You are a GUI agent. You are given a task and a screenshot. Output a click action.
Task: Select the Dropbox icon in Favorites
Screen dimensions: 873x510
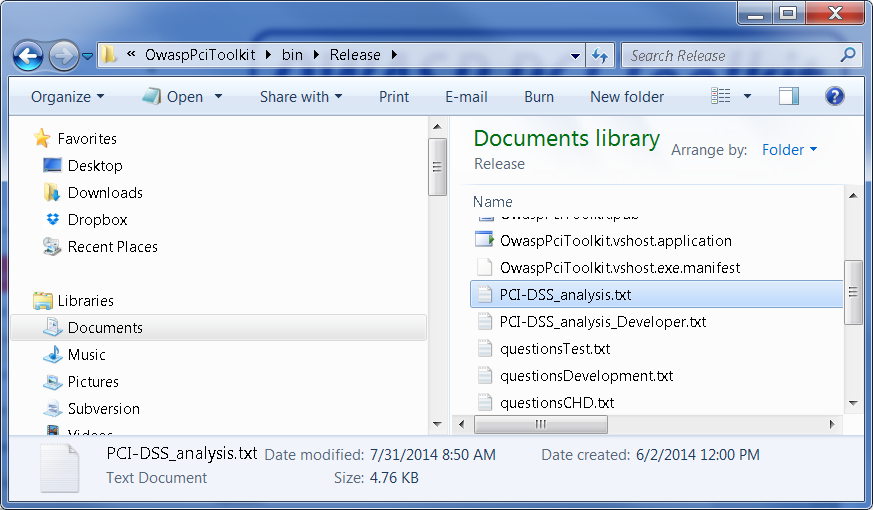pos(53,220)
